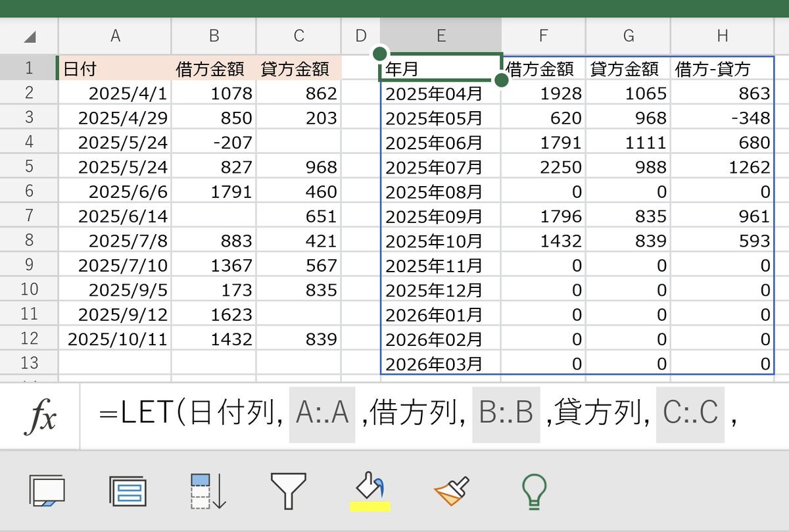
Task: Select column A header
Action: click(115, 36)
